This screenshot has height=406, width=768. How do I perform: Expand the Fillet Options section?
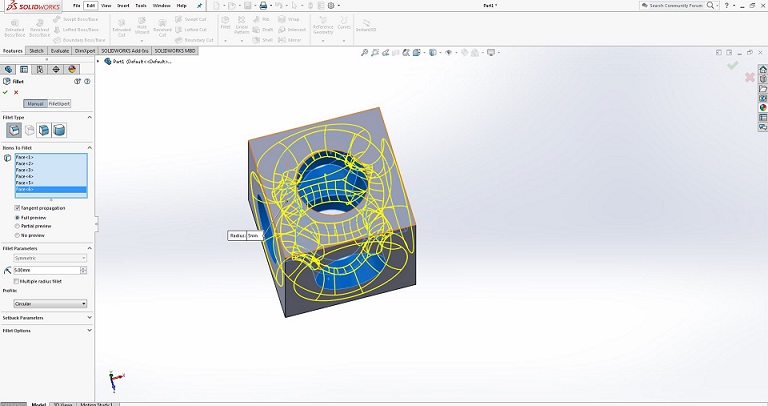pyautogui.click(x=89, y=331)
